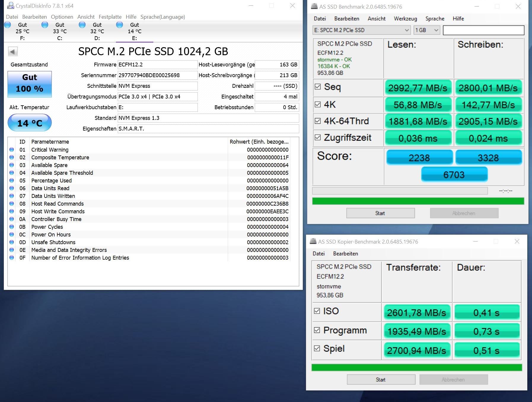
Task: Click status orb for Host Write Commands row
Action: 12,211
